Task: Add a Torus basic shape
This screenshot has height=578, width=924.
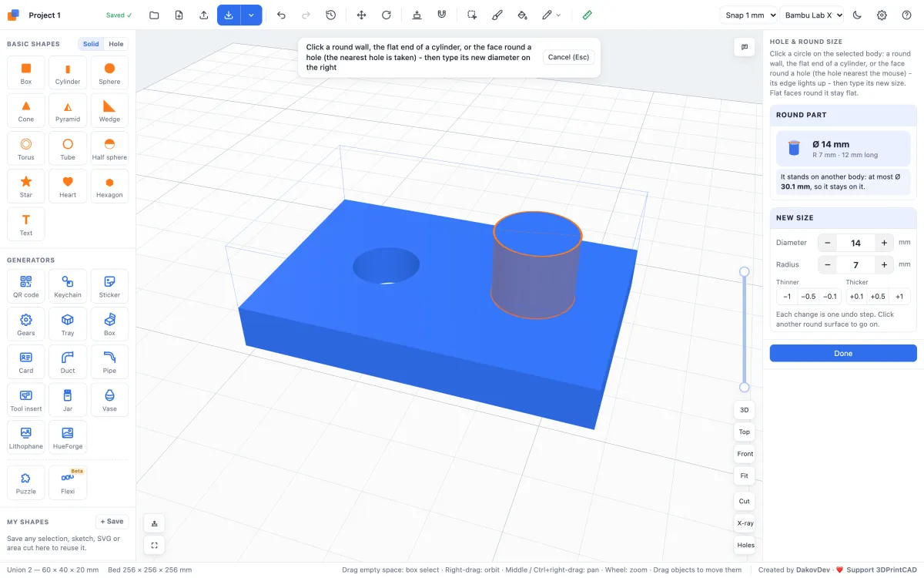Action: tap(26, 148)
